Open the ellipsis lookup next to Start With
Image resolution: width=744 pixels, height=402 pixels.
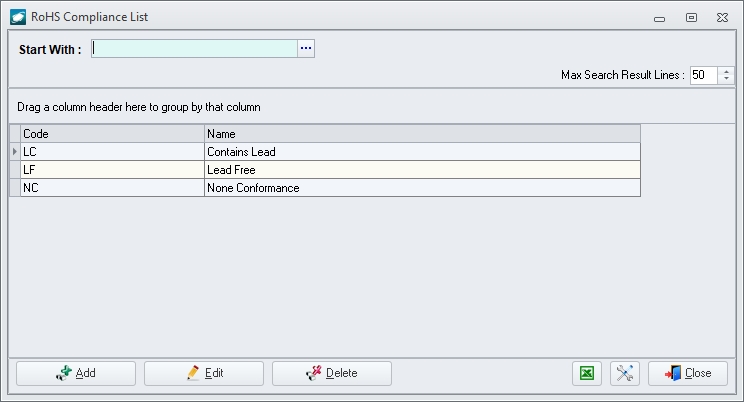point(306,48)
